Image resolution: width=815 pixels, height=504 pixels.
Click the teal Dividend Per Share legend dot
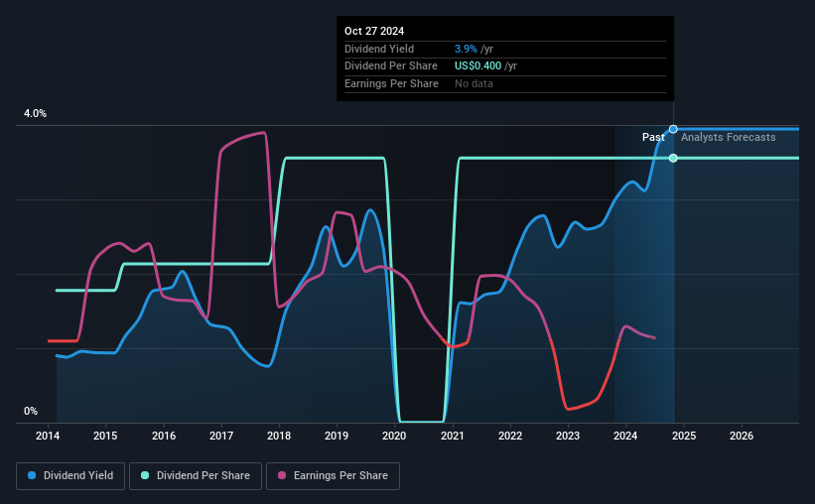click(145, 475)
